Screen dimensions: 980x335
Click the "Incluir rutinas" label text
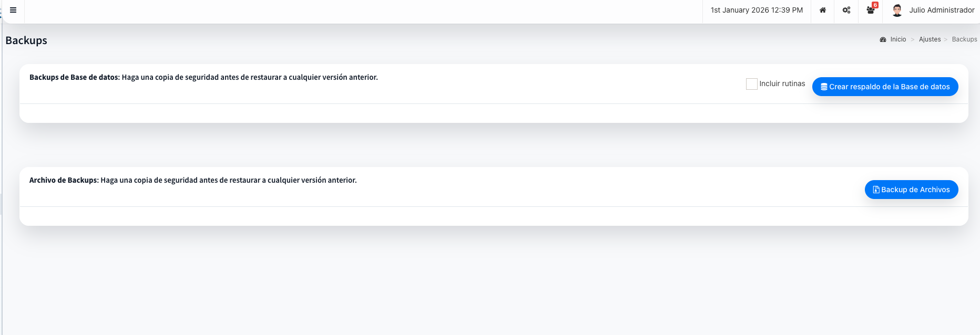click(782, 84)
